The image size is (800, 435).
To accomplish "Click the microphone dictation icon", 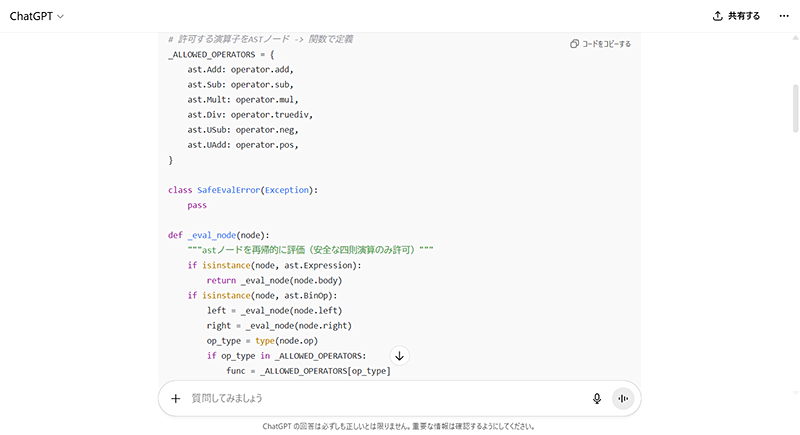I will 597,398.
